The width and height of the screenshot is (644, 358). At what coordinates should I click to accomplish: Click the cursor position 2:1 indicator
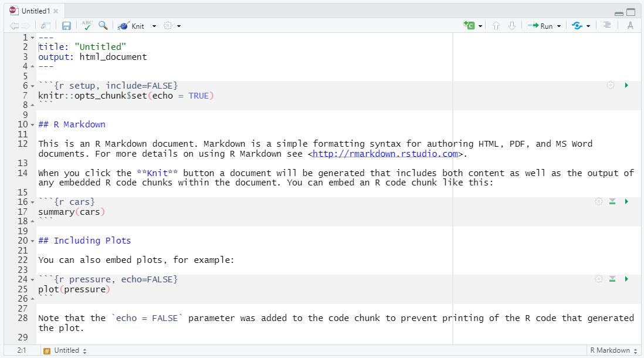coord(22,350)
